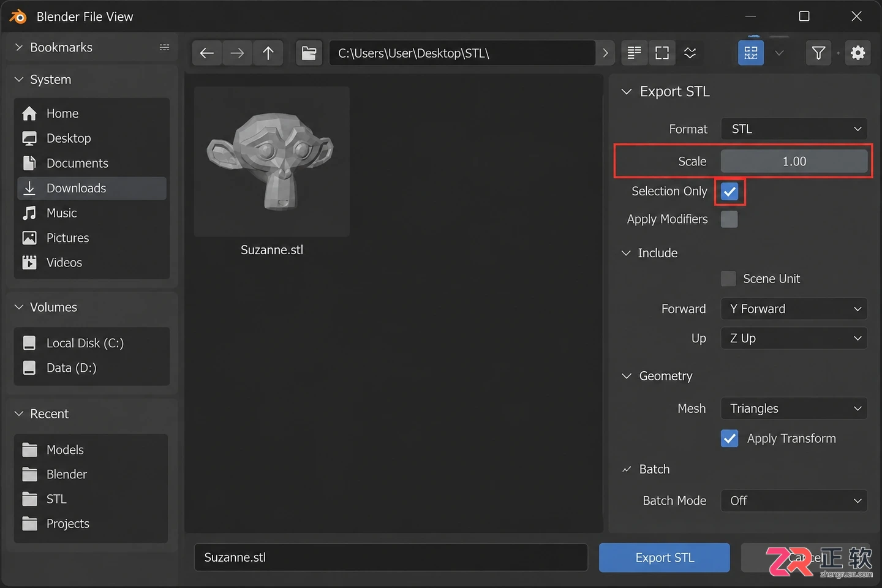Open recent Blender folder
The width and height of the screenshot is (882, 588).
(x=92, y=475)
